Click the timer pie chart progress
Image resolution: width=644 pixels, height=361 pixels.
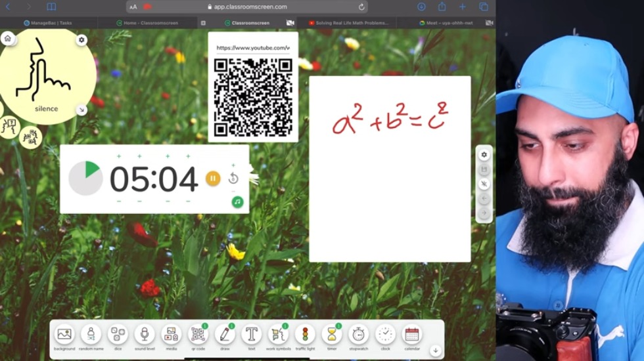(85, 179)
